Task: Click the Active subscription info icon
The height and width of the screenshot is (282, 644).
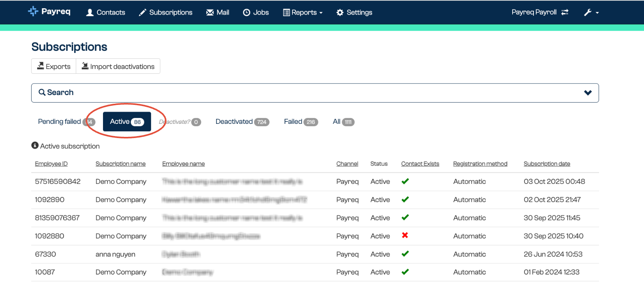Action: [x=35, y=146]
